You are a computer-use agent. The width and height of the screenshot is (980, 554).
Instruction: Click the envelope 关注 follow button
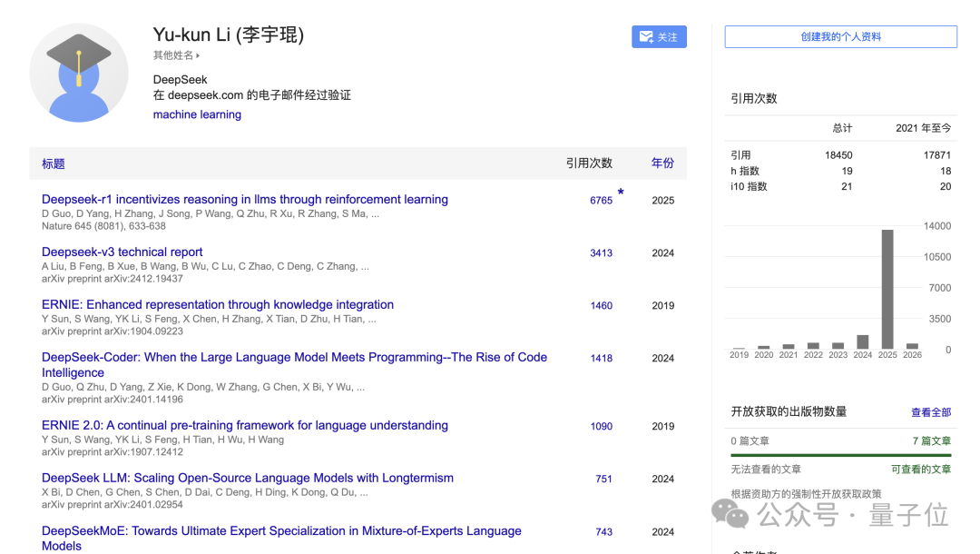click(659, 37)
